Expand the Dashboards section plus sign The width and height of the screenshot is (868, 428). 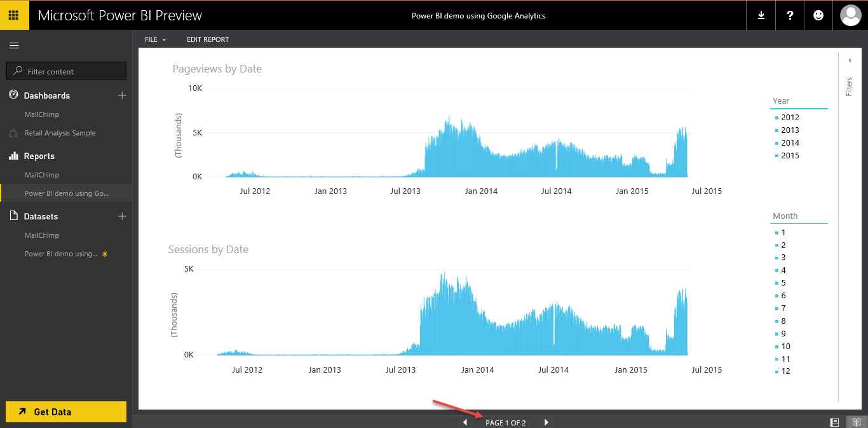(121, 95)
